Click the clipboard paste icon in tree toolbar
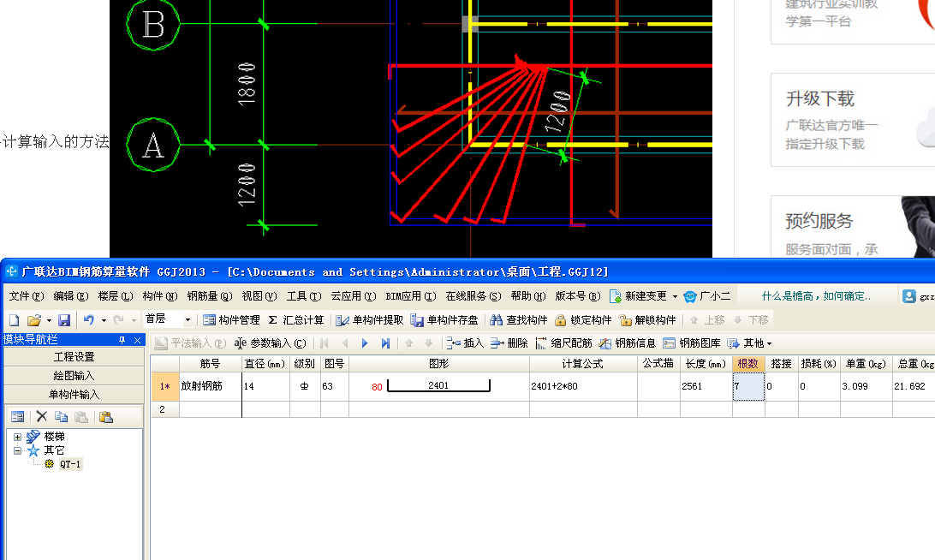 106,417
